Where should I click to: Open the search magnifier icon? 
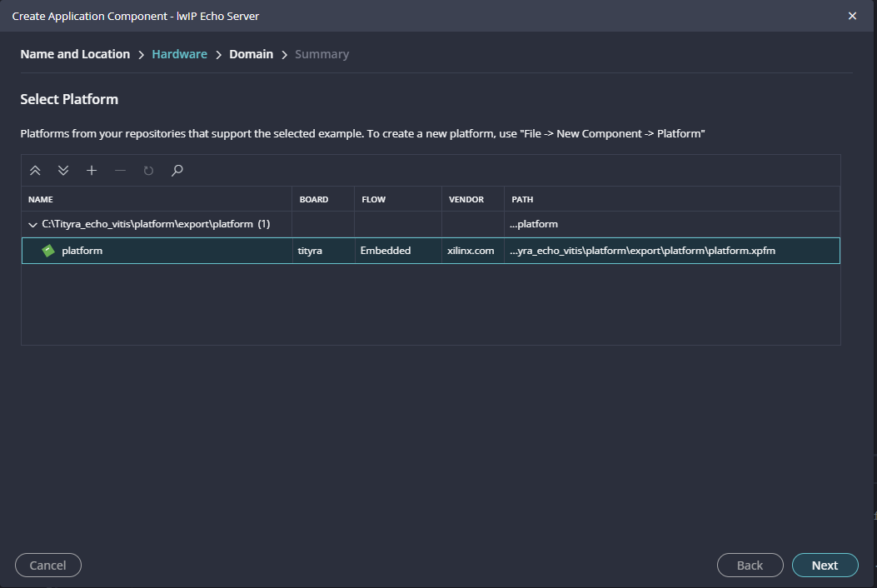click(x=177, y=171)
